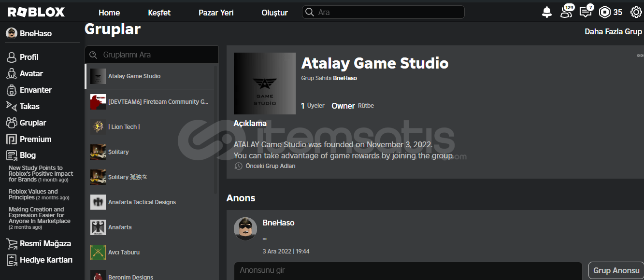Select the Solitary 孤独な group
This screenshot has width=644, height=280.
coord(149,177)
